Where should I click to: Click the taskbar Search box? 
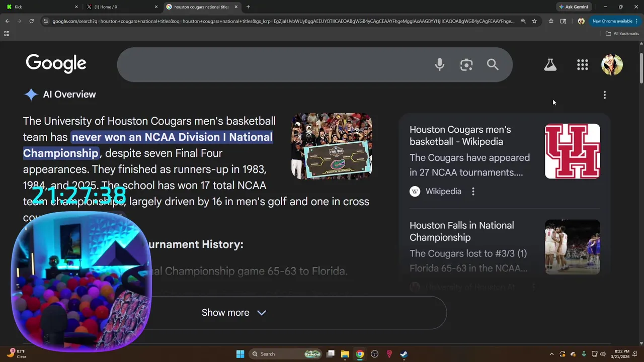pos(285,354)
